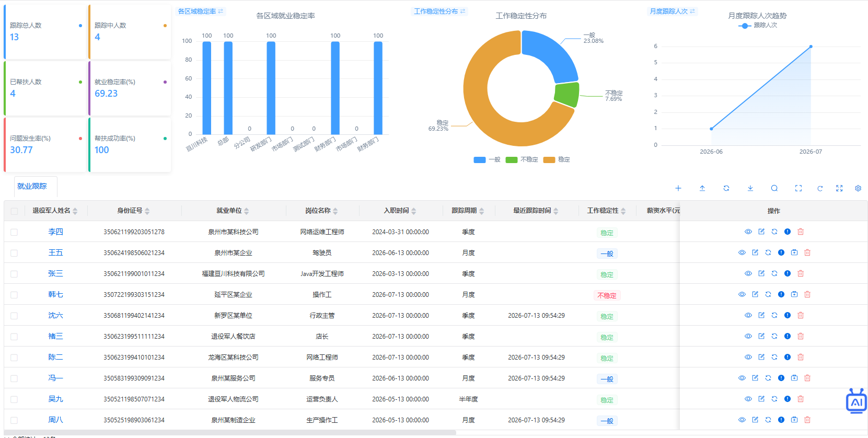This screenshot has height=438, width=868.
Task: Click the expand-arrows maximize toolbar icon
Action: (x=839, y=188)
